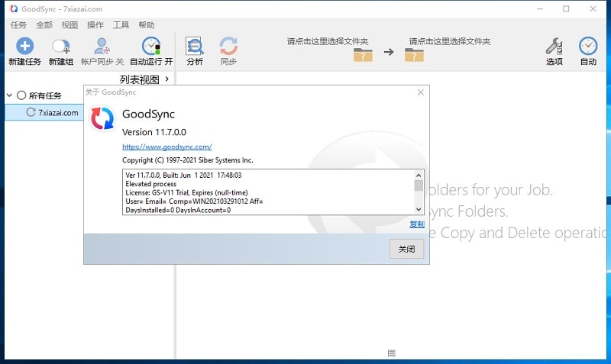Expand the List View (列表视图) chevron

[x=166, y=79]
